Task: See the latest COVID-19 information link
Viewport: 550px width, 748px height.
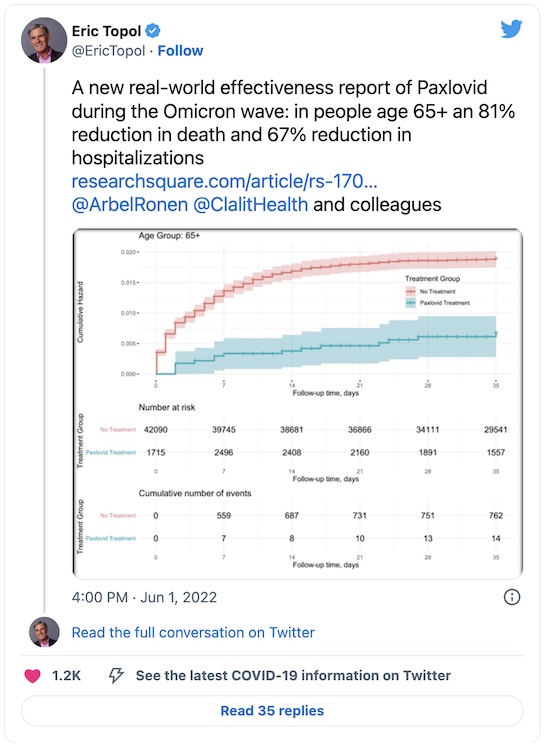Action: [x=293, y=675]
